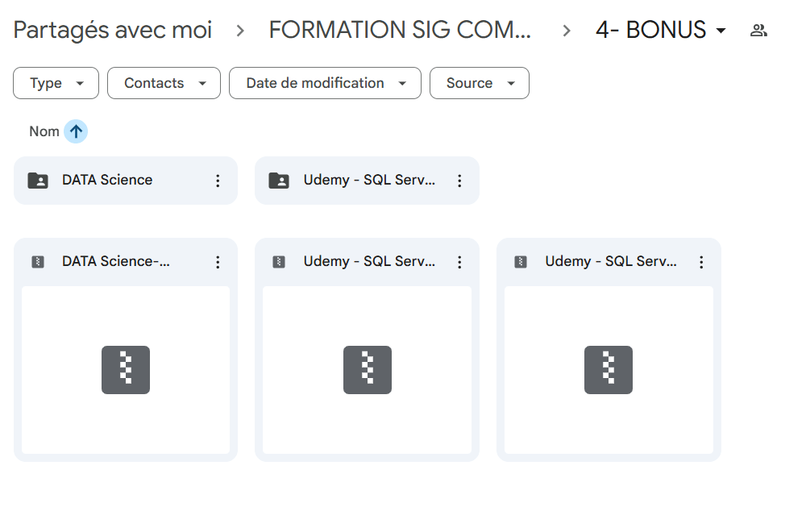The height and width of the screenshot is (532, 806).
Task: Click the Nom column header
Action: pyautogui.click(x=44, y=131)
